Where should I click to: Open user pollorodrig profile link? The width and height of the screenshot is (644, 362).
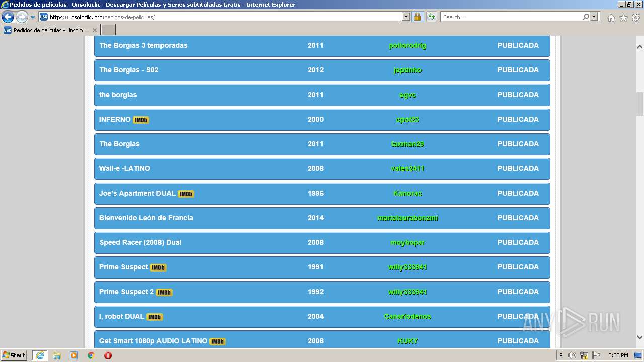(x=408, y=45)
